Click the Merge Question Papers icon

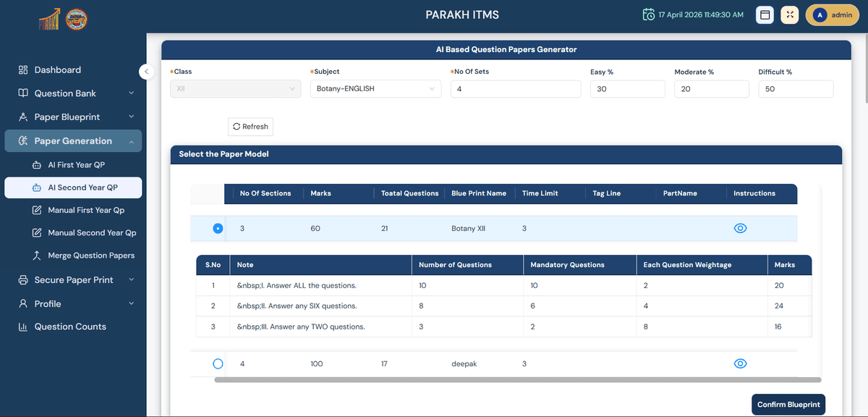point(37,256)
